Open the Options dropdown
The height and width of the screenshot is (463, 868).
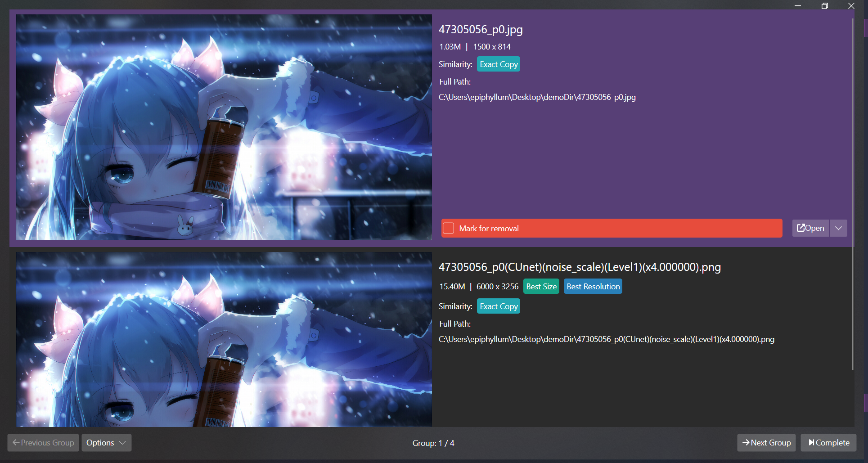106,443
